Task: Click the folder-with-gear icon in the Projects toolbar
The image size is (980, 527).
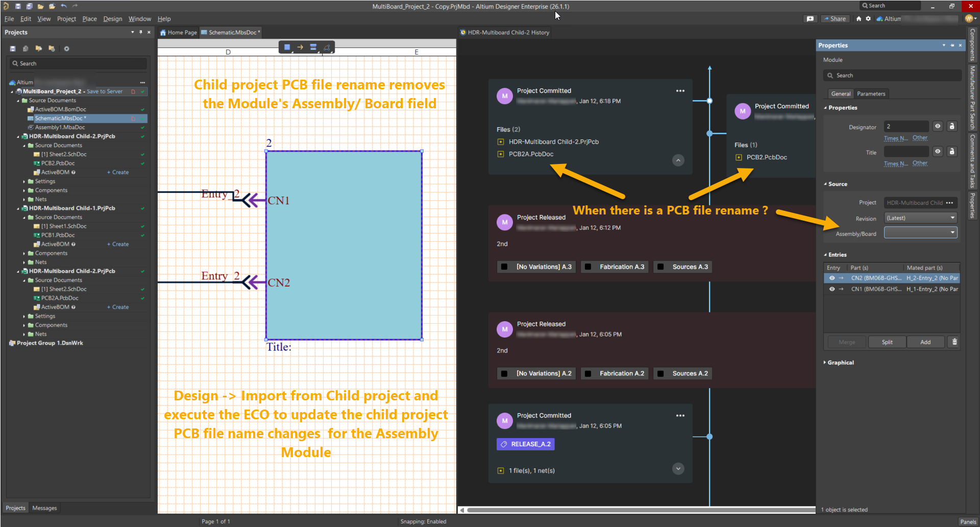Action: coord(52,49)
